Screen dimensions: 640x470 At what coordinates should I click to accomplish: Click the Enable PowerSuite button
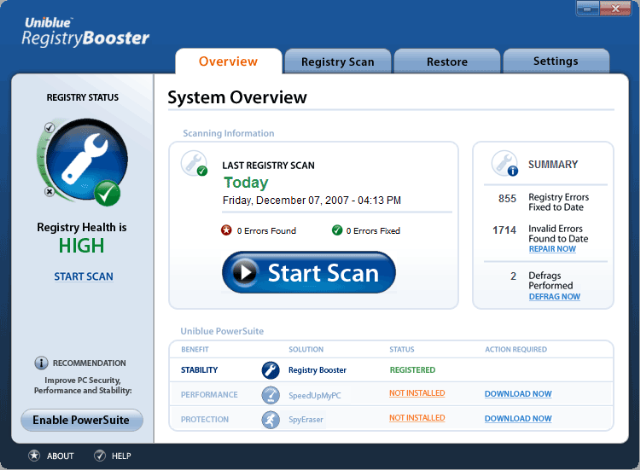pos(82,420)
